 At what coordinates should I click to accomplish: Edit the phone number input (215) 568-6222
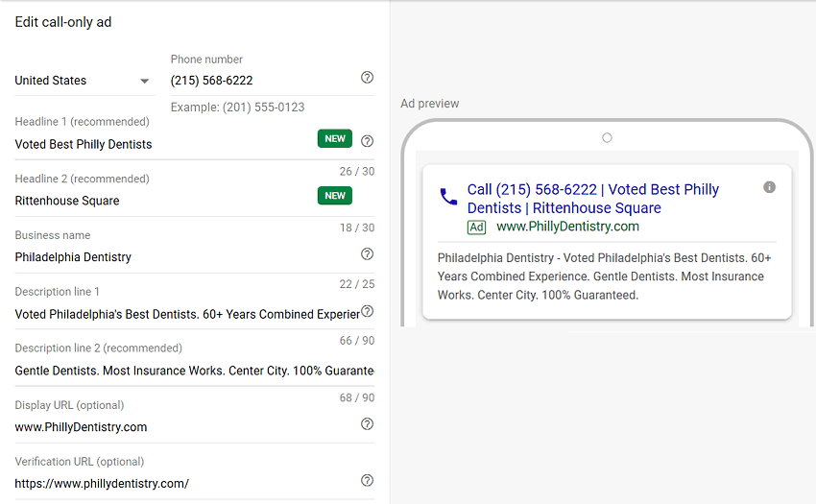(x=263, y=81)
